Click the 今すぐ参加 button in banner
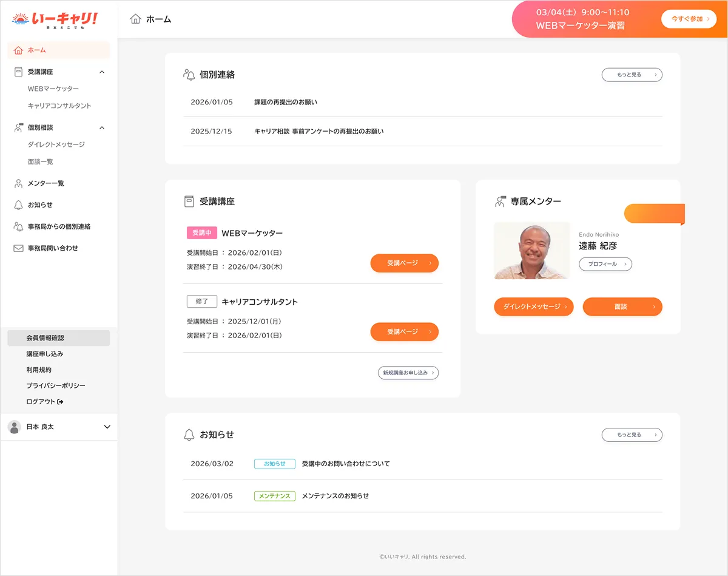The image size is (728, 576). point(689,19)
